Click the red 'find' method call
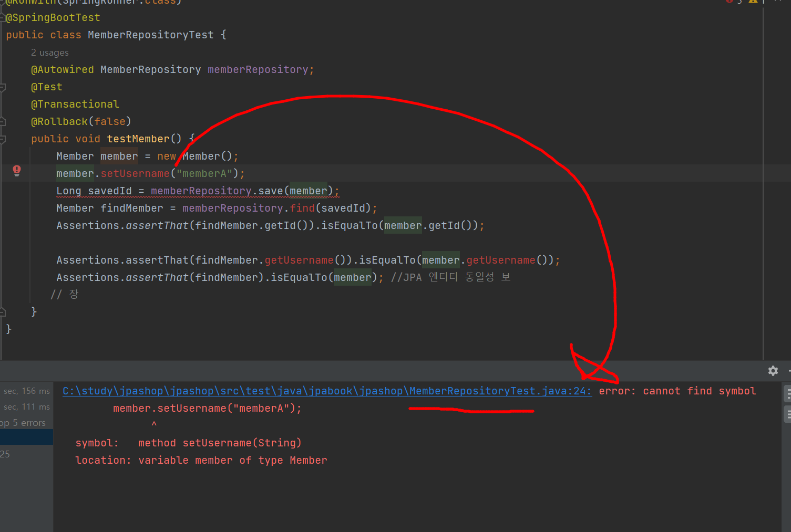Screen dimensions: 791x532 [302, 208]
